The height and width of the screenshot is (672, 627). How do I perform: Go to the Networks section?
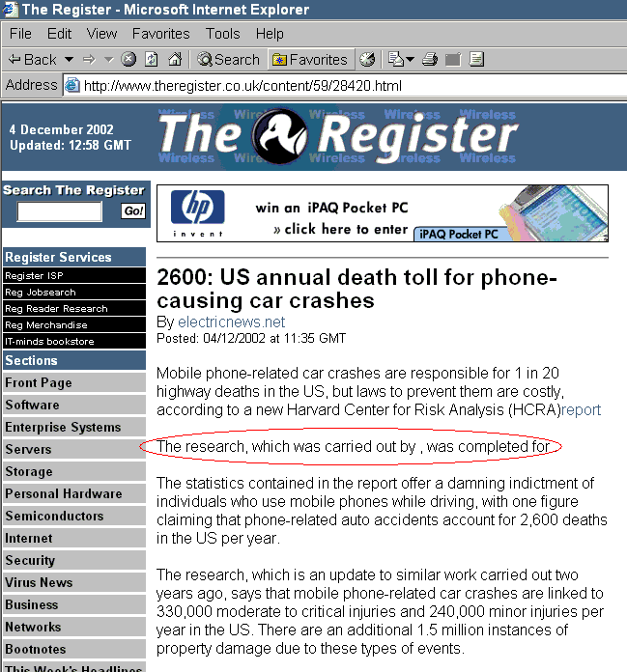74,627
